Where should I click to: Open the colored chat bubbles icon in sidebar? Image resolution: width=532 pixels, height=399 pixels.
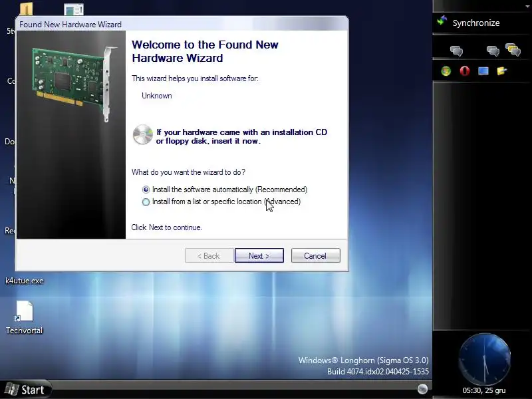coord(513,50)
